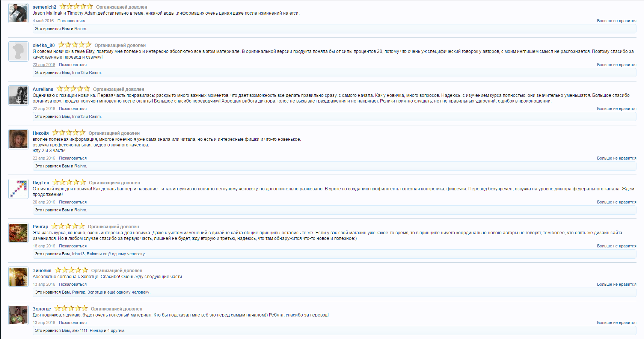Screen dimensions: 644x339
Task: Select the stars next to Aureliana's name
Action: (x=73, y=89)
